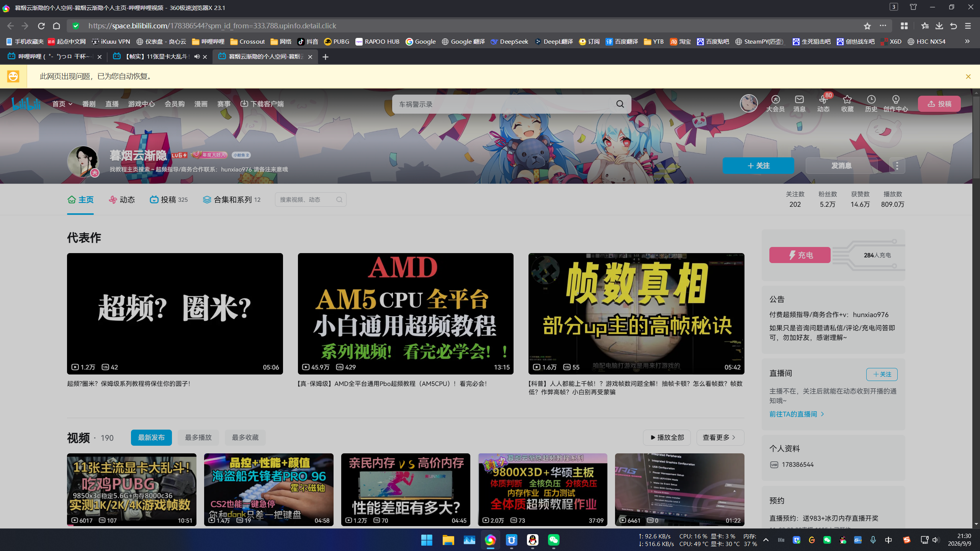Click the pink 投稿 upload button
Image resolution: width=980 pixels, height=551 pixels.
click(x=939, y=104)
